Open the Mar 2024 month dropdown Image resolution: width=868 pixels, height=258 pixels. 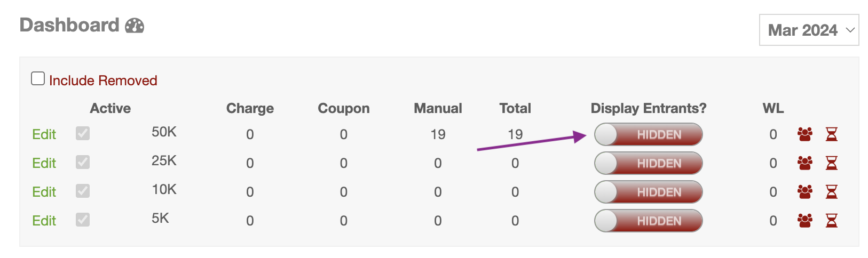(x=809, y=30)
